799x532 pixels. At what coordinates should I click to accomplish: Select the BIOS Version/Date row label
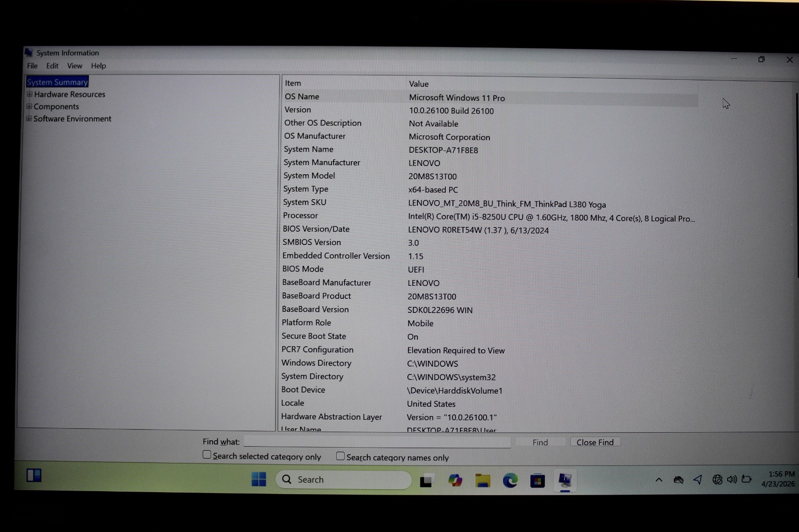point(316,229)
